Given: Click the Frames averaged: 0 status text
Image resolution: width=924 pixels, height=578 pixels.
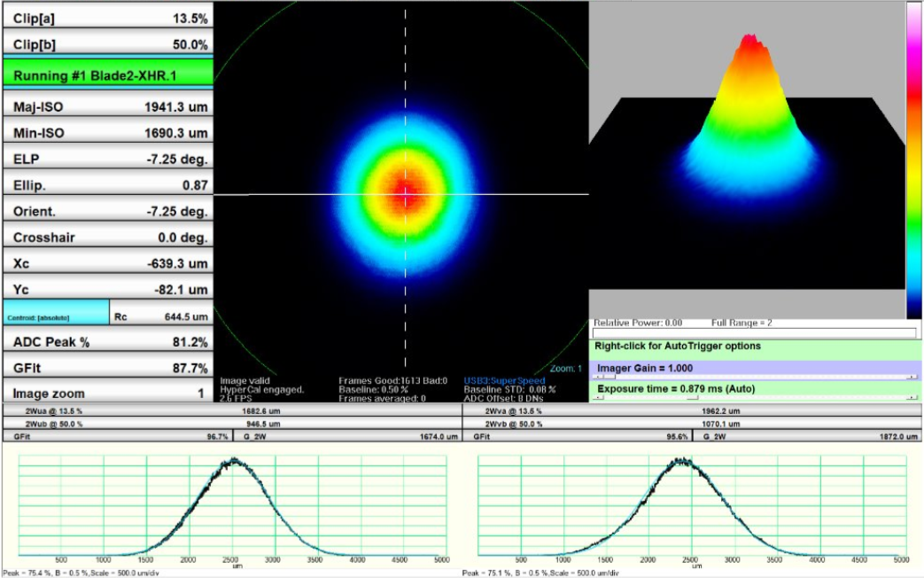Looking at the screenshot, I should point(382,399).
